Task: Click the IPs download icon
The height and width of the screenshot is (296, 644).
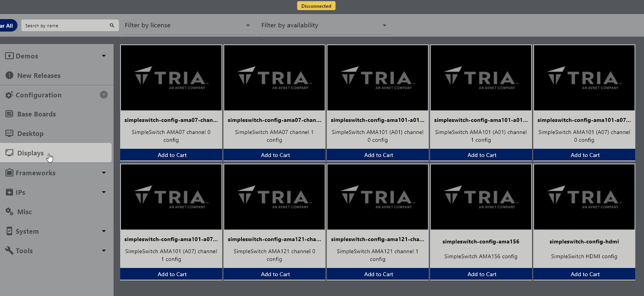Action: pyautogui.click(x=9, y=192)
